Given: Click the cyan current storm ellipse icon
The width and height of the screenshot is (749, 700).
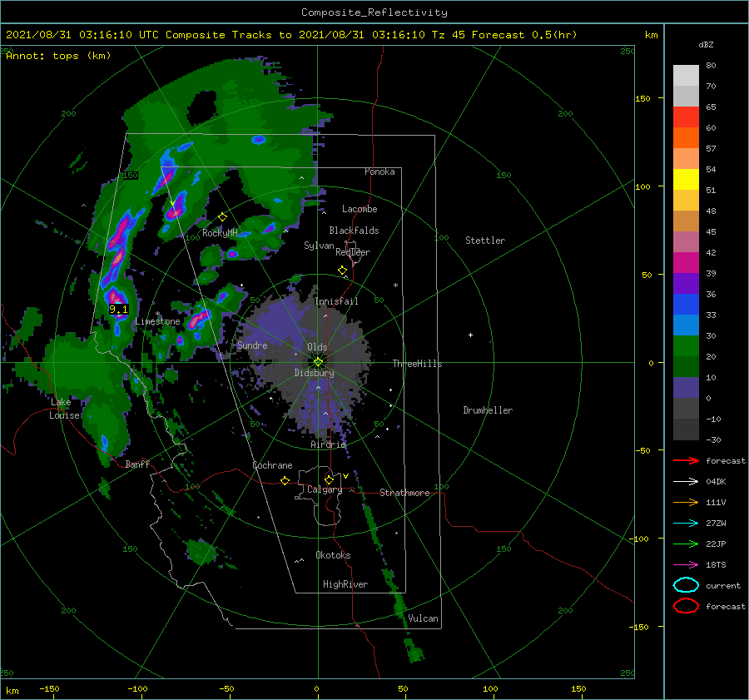Looking at the screenshot, I should pyautogui.click(x=686, y=585).
